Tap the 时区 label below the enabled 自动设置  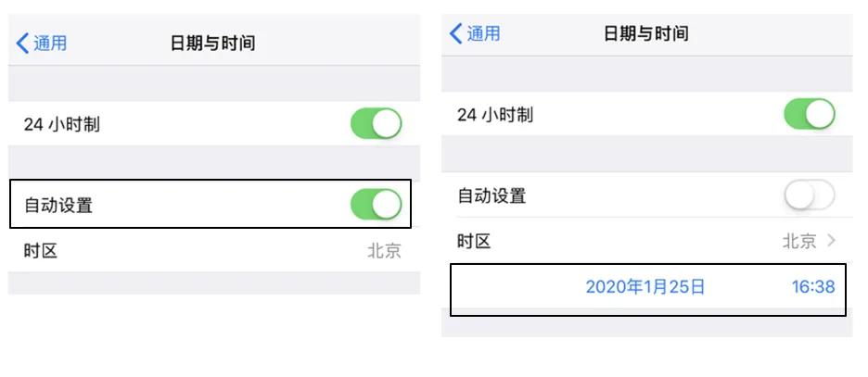[41, 250]
